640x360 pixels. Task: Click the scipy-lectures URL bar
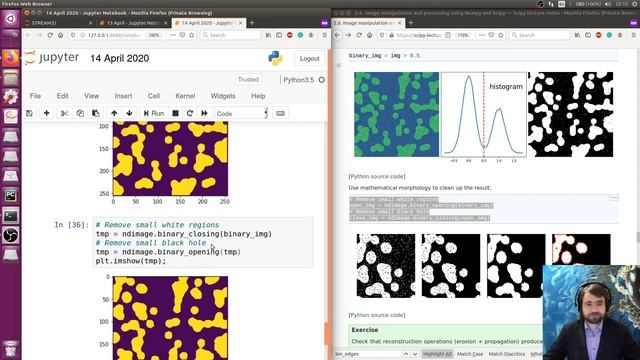click(418, 35)
